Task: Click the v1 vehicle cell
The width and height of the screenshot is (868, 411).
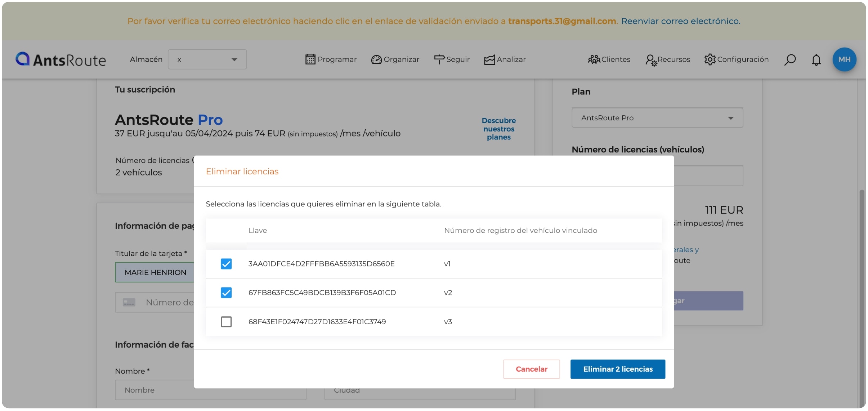Action: point(447,264)
